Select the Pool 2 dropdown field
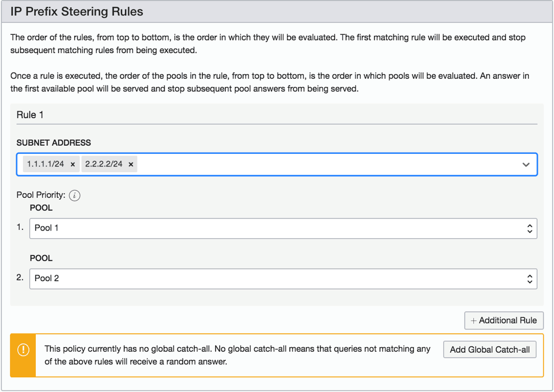 pos(281,279)
